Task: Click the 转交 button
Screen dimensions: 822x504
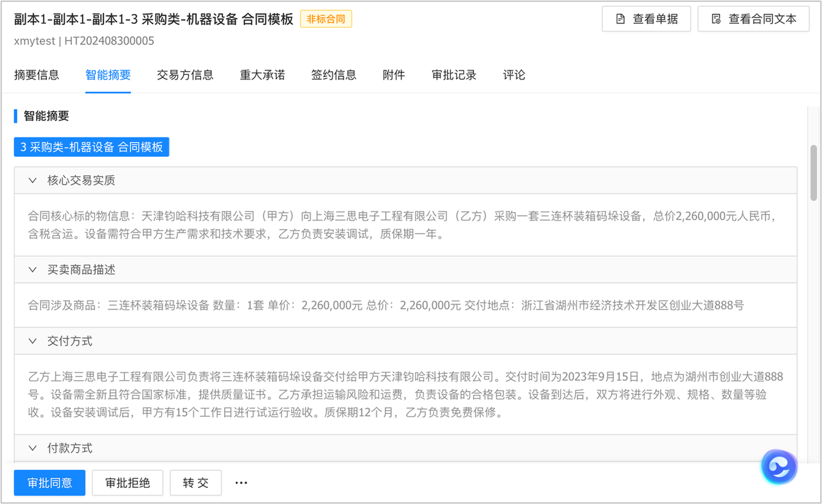Action: tap(195, 483)
